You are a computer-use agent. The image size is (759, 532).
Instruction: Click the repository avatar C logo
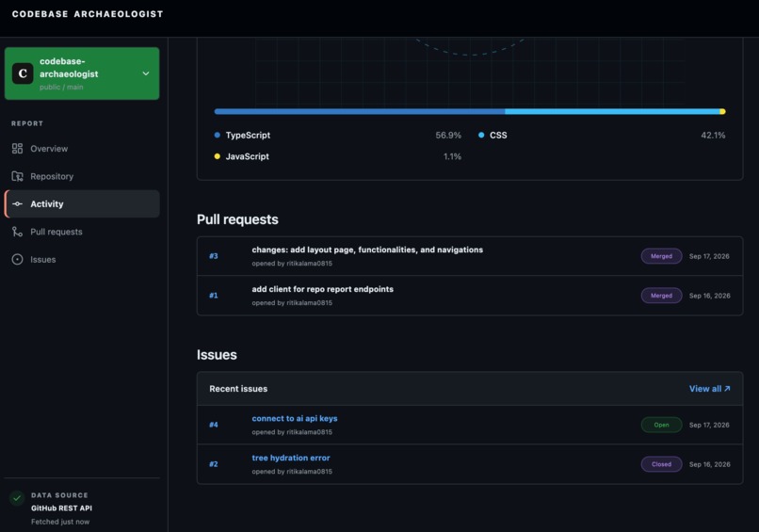coord(23,73)
